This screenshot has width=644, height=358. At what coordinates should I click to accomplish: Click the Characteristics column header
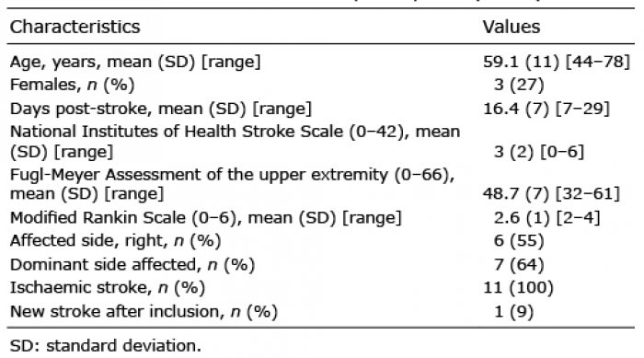(75, 27)
